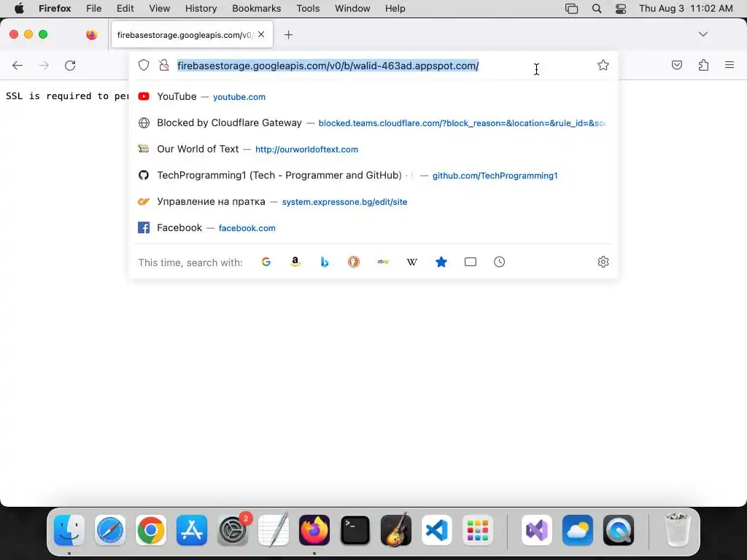Launch GarageBand from the Dock
This screenshot has height=560, width=747.
tap(396, 530)
